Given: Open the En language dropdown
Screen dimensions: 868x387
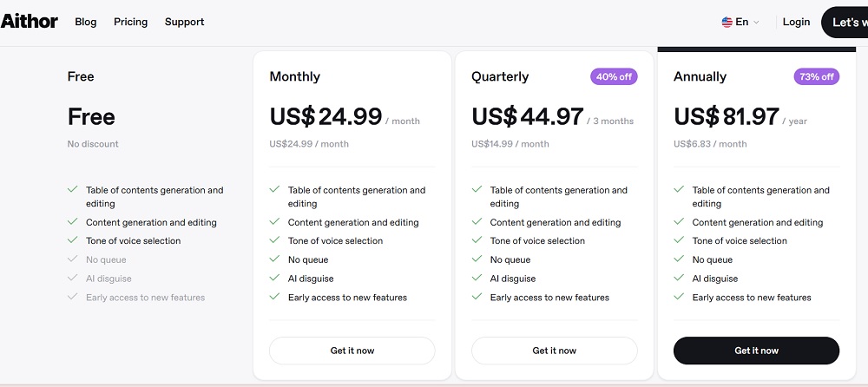Looking at the screenshot, I should (x=741, y=23).
